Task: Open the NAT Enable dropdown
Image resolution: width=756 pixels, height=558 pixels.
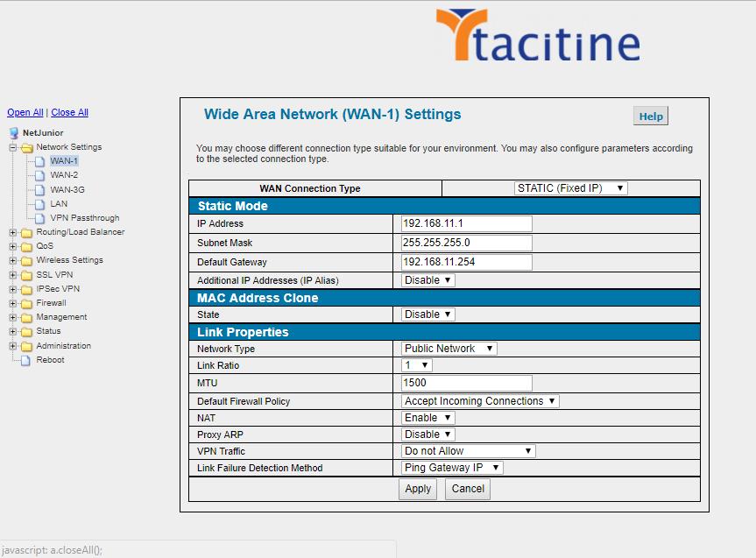Action: [428, 418]
